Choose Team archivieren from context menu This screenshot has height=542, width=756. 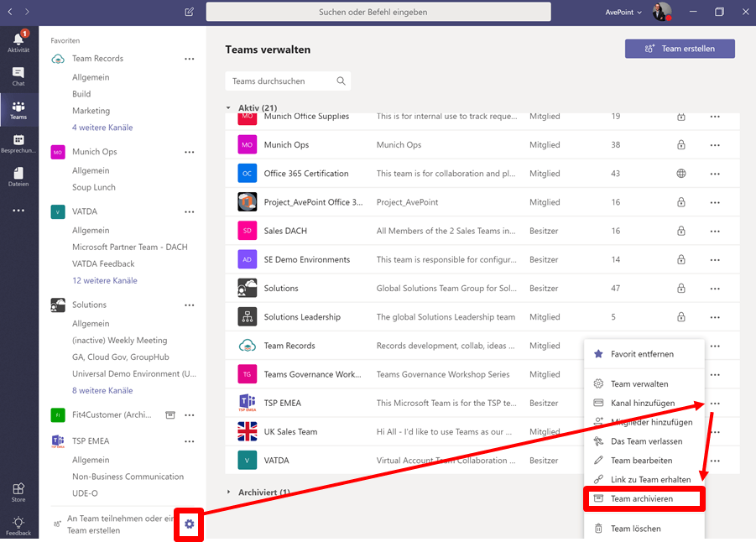[x=644, y=498]
